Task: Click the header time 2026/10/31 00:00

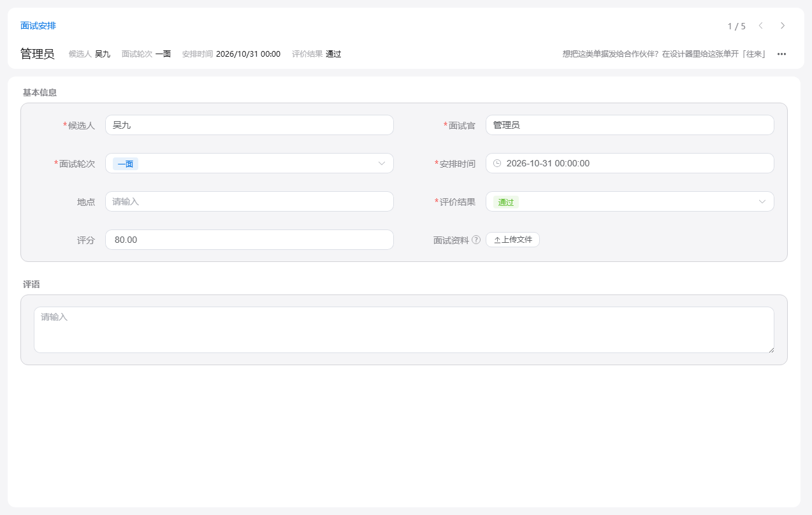Action: click(249, 54)
